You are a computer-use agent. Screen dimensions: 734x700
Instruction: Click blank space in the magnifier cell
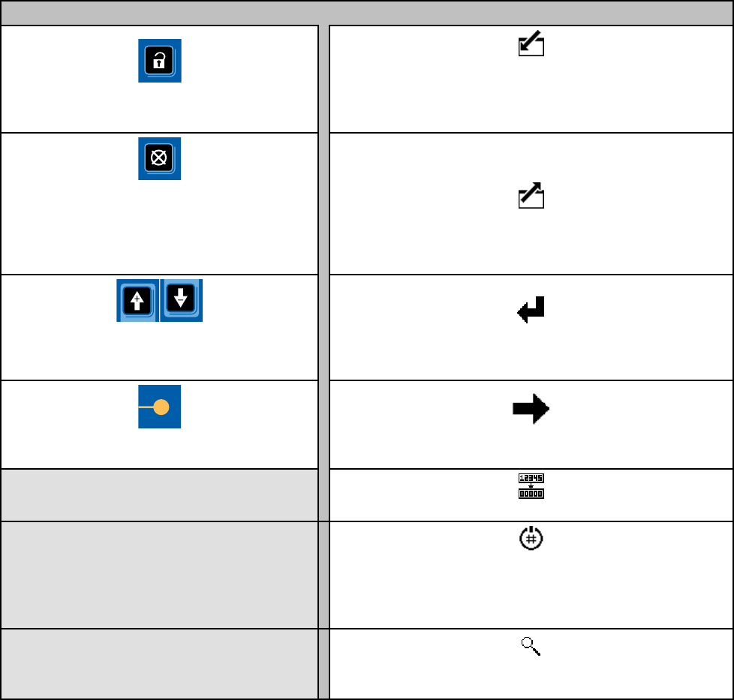point(531,678)
